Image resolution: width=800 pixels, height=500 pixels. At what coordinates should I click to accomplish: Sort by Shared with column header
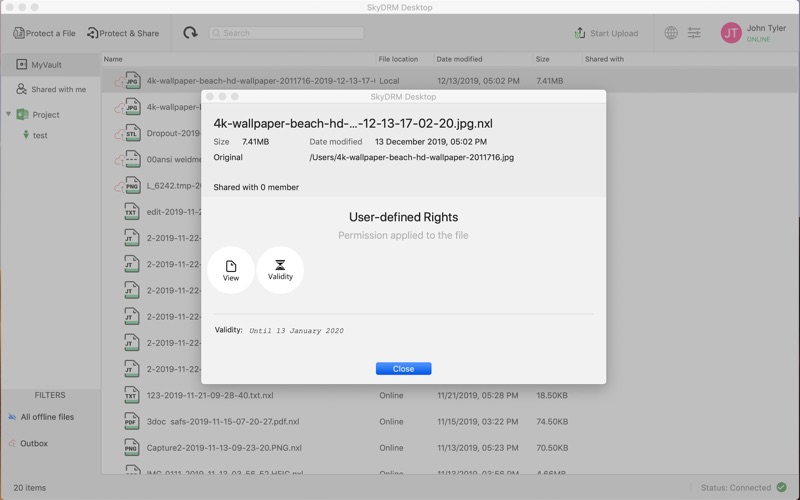(604, 59)
